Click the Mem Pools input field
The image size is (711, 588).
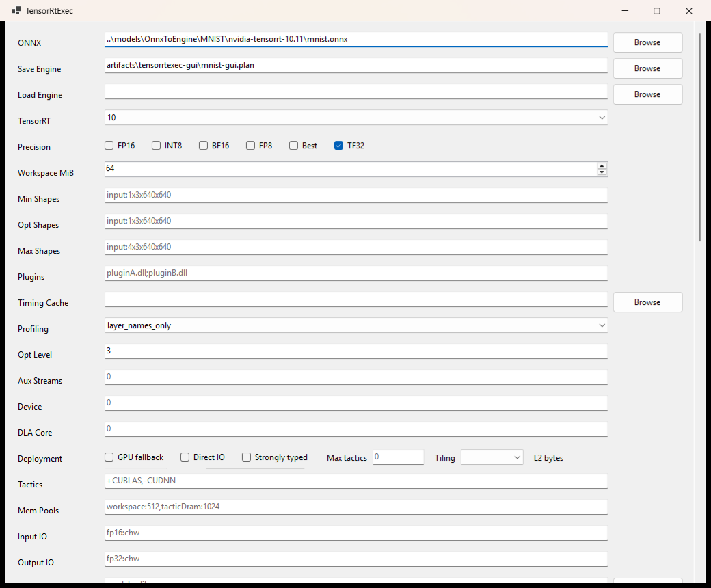[356, 507]
